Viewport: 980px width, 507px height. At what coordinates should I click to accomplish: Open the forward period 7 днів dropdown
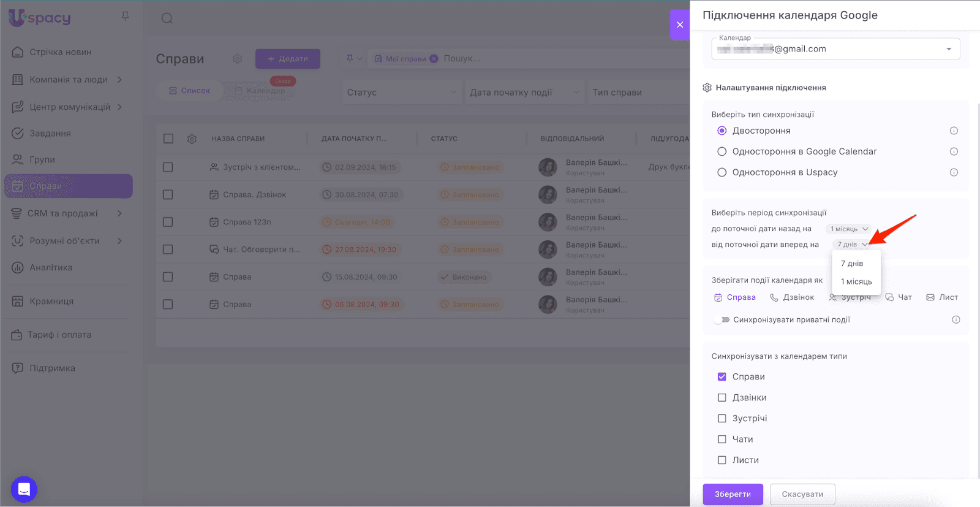pyautogui.click(x=852, y=245)
